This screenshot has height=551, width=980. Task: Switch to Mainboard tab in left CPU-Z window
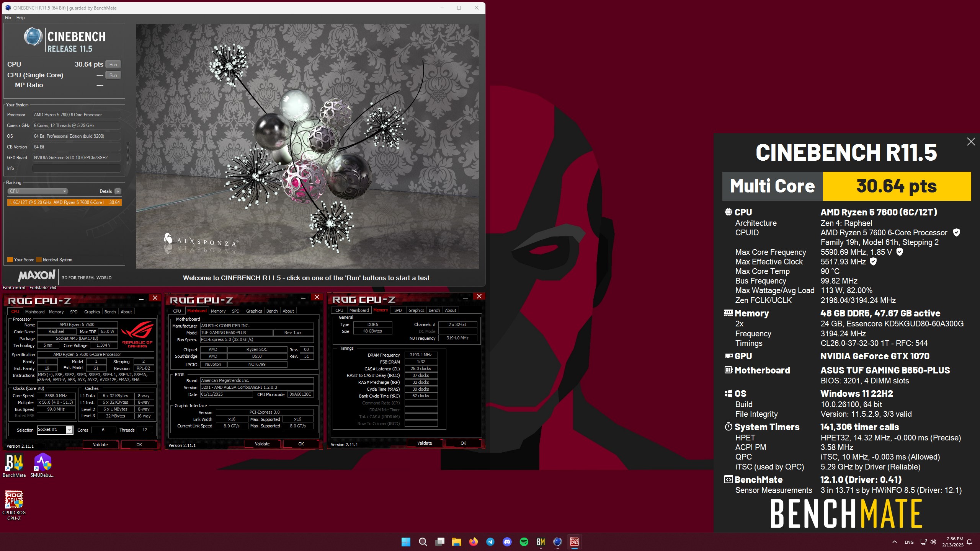35,312
